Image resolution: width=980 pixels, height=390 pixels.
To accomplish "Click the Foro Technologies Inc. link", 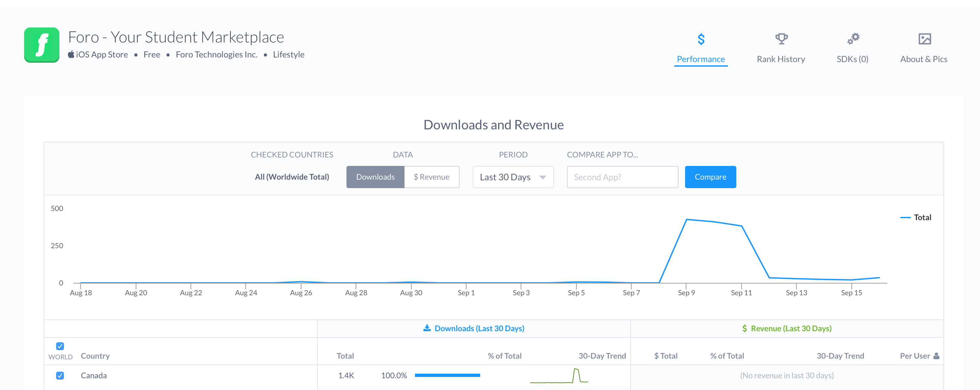I will click(x=217, y=55).
